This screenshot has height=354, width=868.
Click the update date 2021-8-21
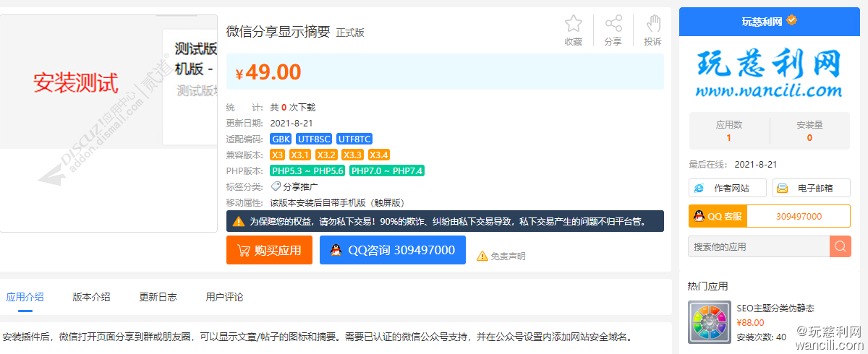[292, 123]
